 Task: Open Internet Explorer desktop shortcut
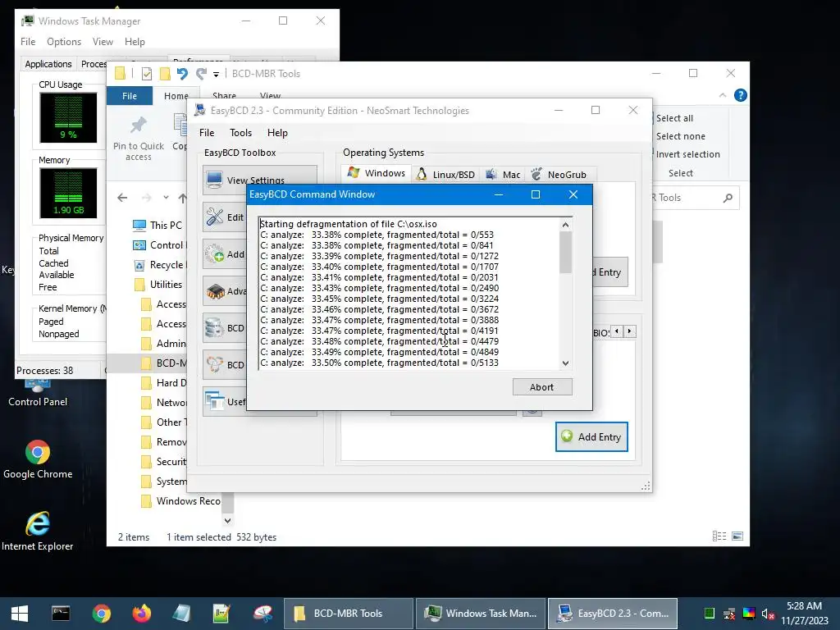coord(38,531)
